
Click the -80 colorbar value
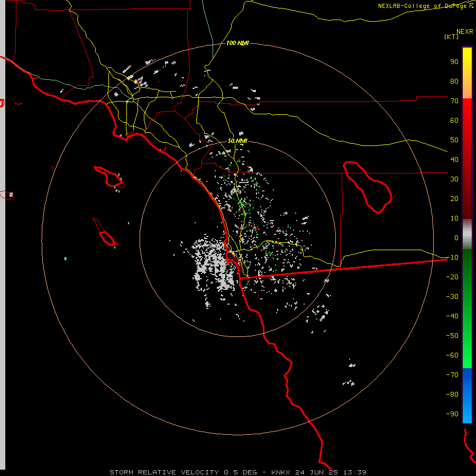coord(452,395)
